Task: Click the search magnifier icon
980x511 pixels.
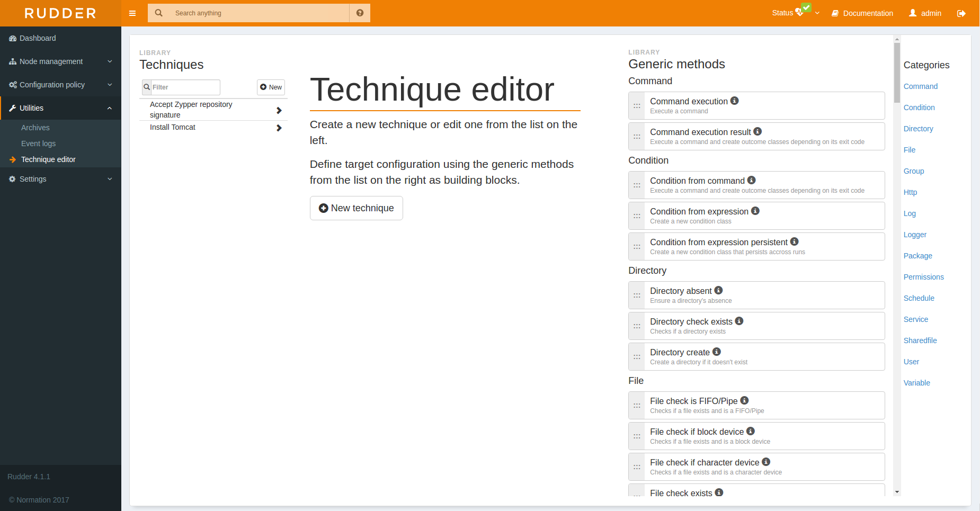Action: point(158,13)
